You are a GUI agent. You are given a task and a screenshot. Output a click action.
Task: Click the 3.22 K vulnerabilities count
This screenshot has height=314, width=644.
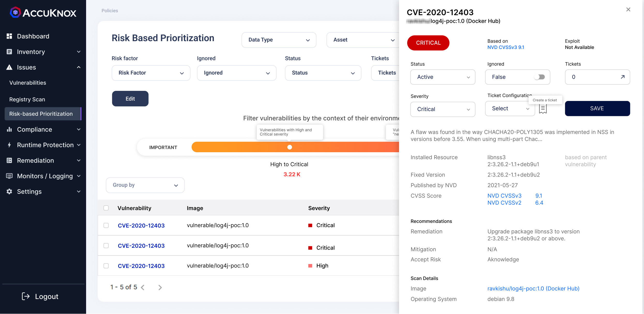coord(292,174)
